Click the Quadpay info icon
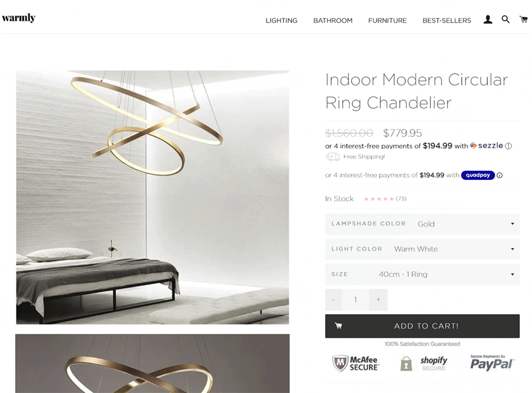The height and width of the screenshot is (393, 532). (500, 175)
